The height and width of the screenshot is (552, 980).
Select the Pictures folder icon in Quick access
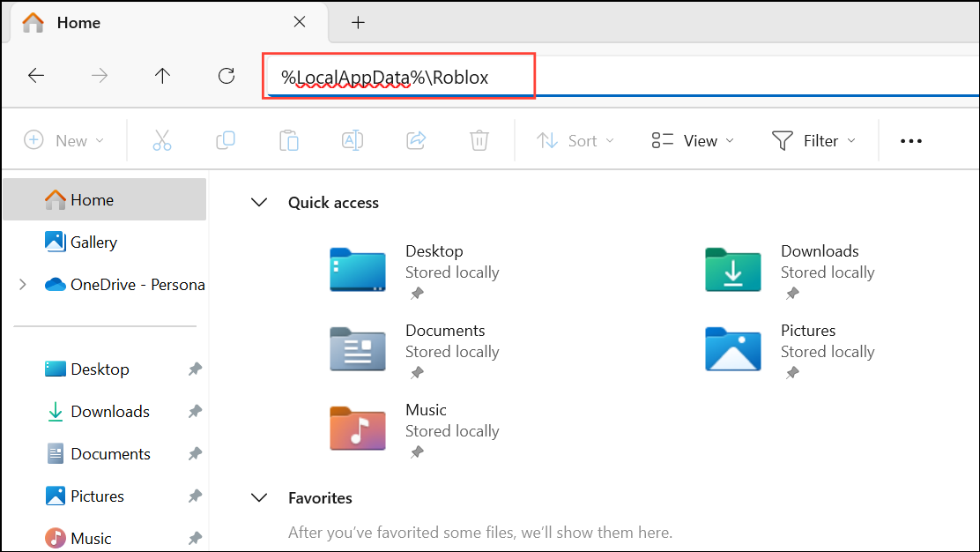coord(733,349)
